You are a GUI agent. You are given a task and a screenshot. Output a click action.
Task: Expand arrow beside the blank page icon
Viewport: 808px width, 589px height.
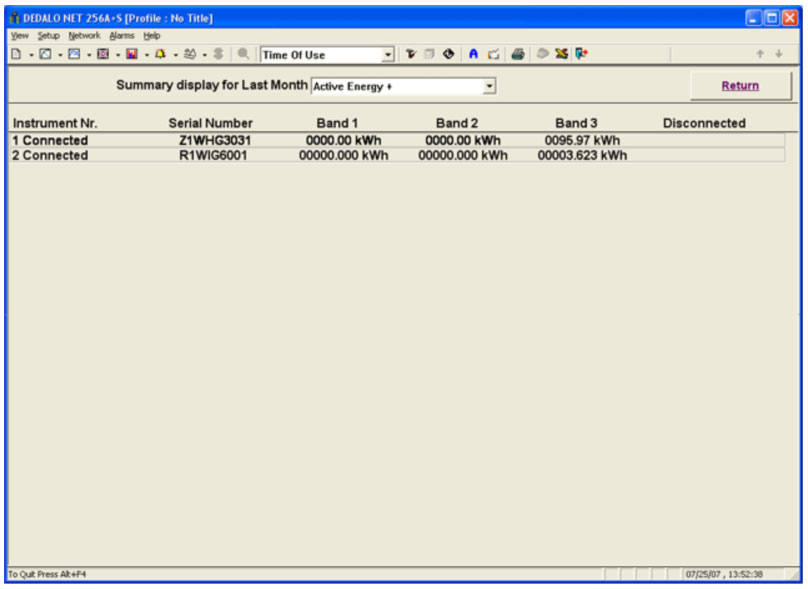(32, 55)
